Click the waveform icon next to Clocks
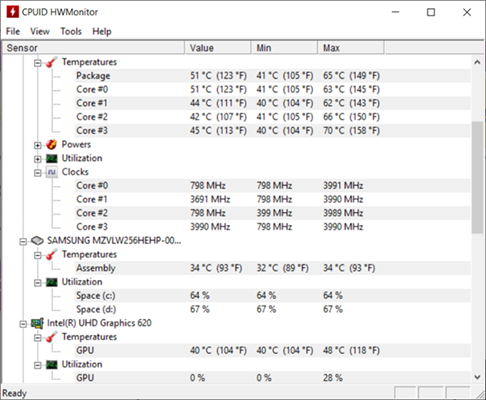The height and width of the screenshot is (400, 486). click(51, 172)
